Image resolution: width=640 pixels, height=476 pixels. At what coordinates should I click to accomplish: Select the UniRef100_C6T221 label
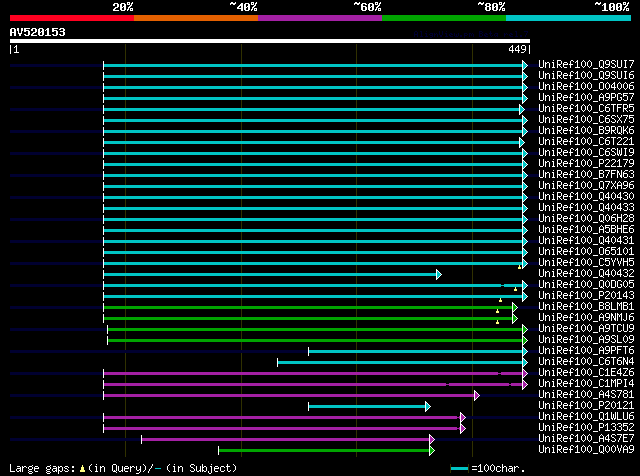coord(586,142)
